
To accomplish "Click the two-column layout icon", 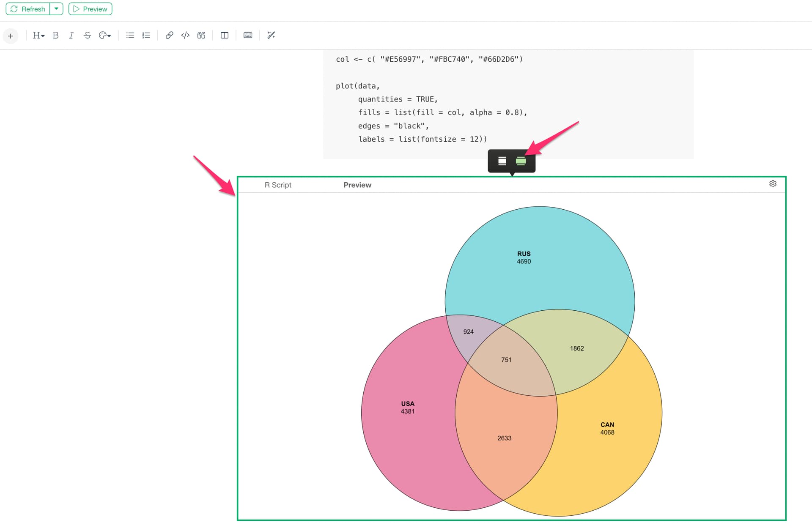I will (225, 36).
